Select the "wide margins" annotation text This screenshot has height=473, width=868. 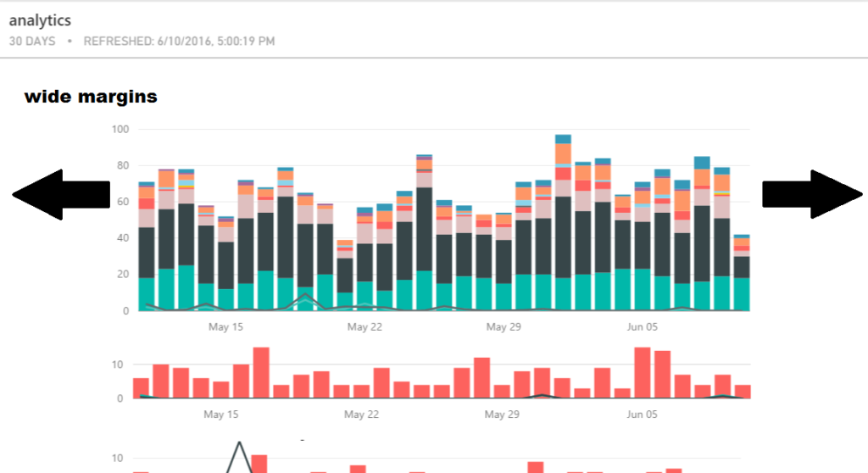pos(91,97)
